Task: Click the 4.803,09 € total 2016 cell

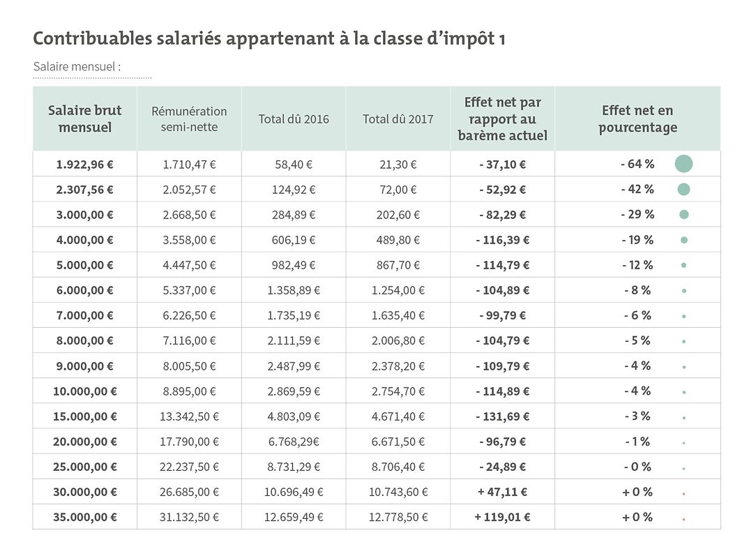Action: point(294,416)
